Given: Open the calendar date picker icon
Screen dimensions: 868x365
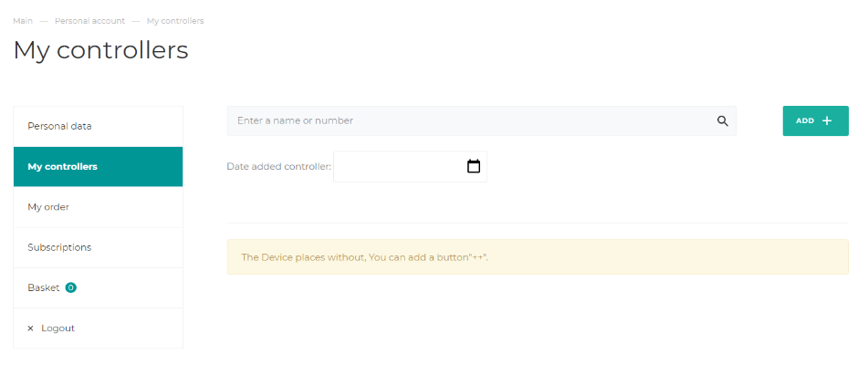Looking at the screenshot, I should 474,166.
